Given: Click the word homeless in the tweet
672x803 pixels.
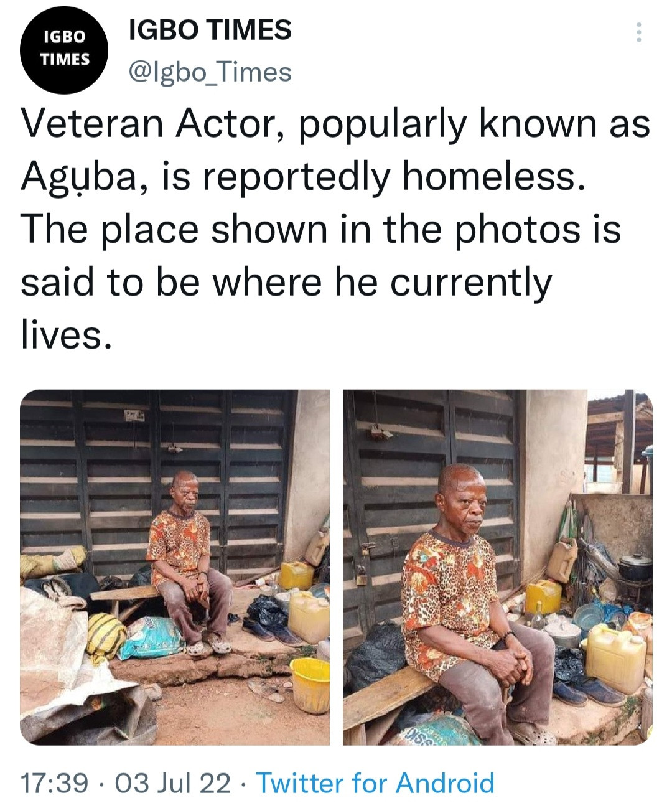Looking at the screenshot, I should 494,178.
